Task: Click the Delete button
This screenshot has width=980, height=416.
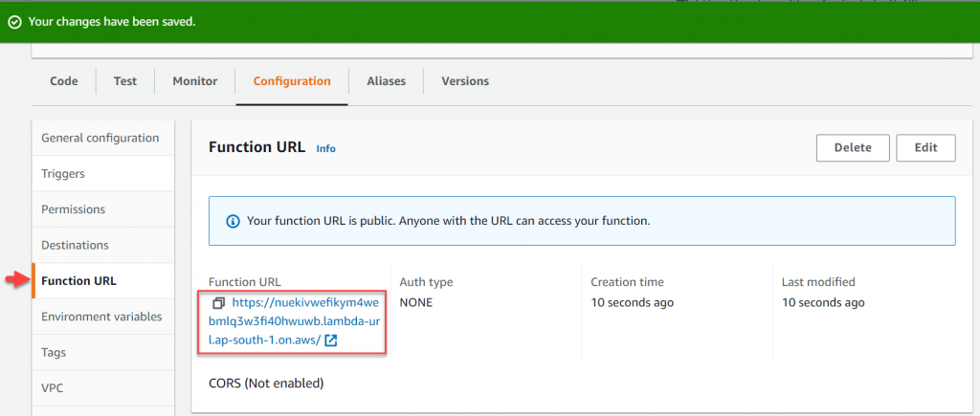Action: [x=853, y=148]
